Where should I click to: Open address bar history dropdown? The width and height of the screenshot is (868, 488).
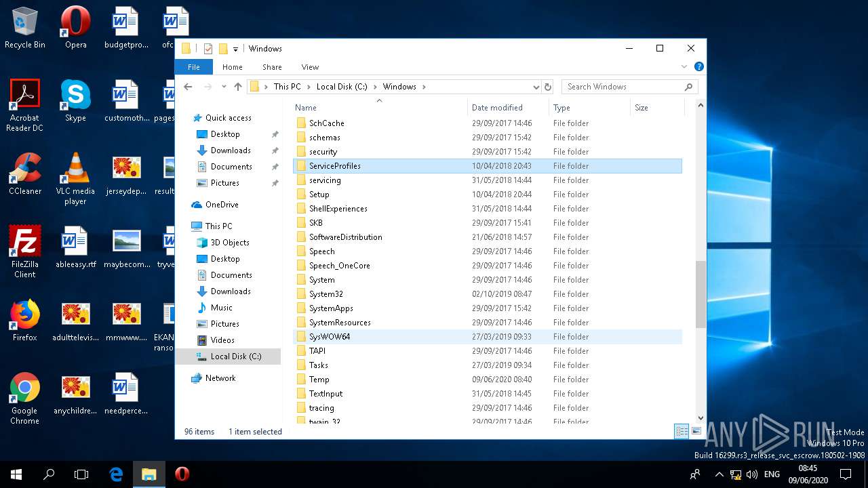(536, 87)
